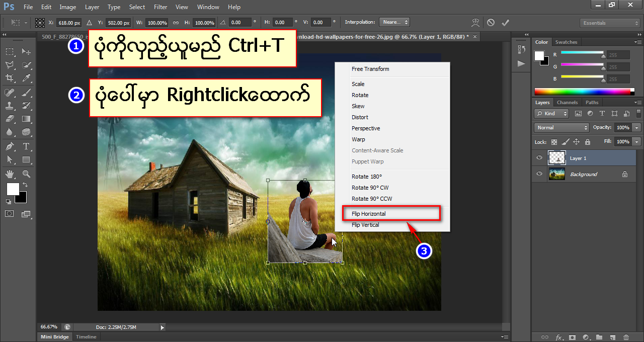Open tool preset picker in options bar
Screen dimensions: 644x342
click(x=19, y=23)
